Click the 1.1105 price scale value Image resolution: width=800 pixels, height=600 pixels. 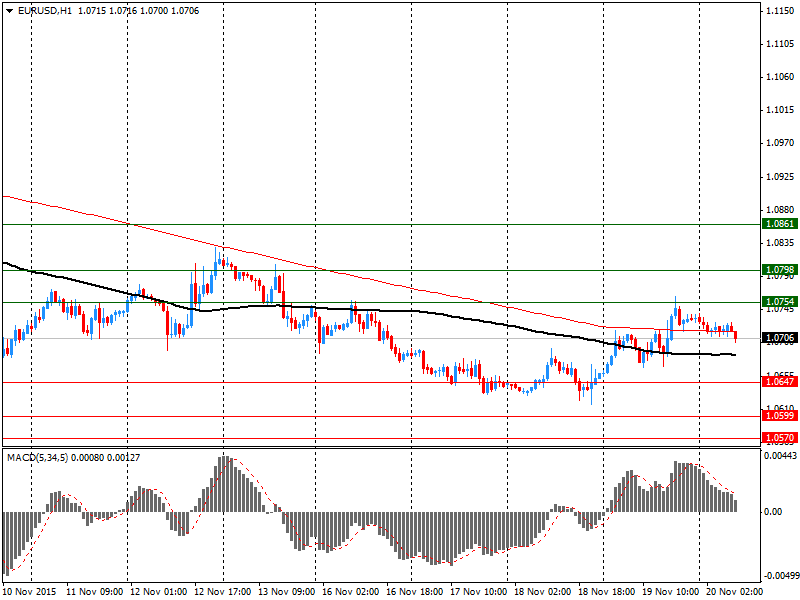[780, 44]
